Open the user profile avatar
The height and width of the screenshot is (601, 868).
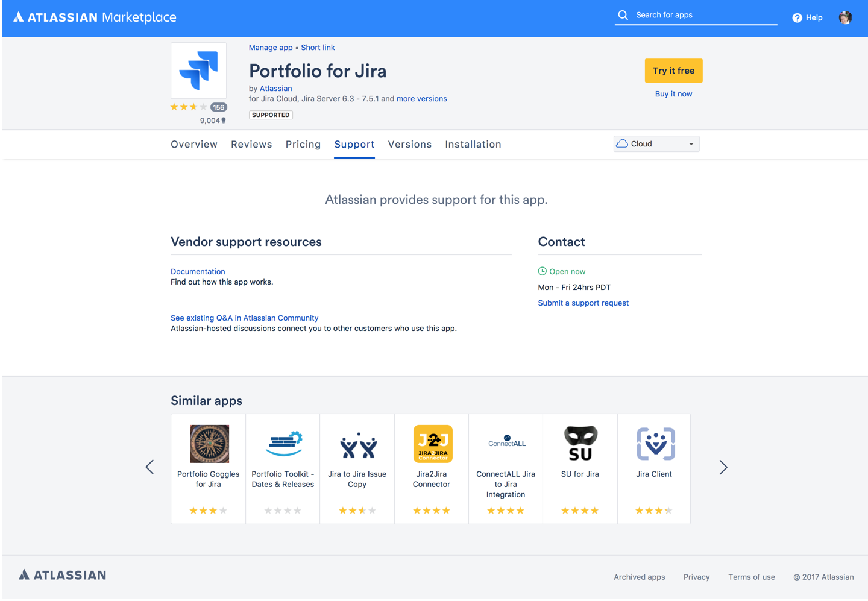pyautogui.click(x=845, y=17)
